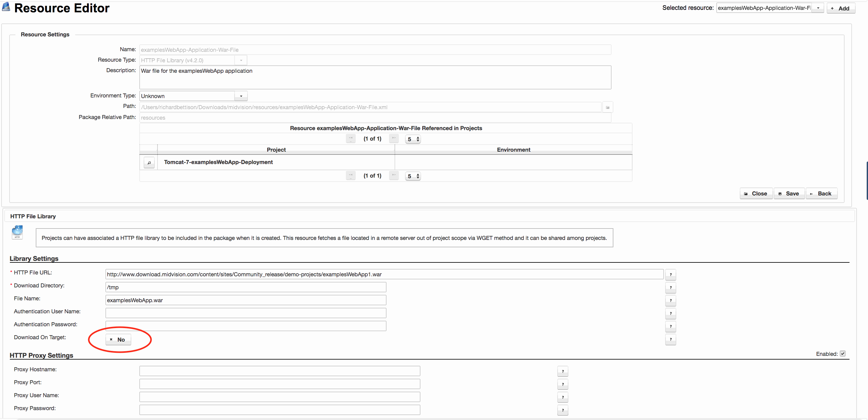The height and width of the screenshot is (420, 868).
Task: Focus the Proxy Password field
Action: [x=280, y=410]
